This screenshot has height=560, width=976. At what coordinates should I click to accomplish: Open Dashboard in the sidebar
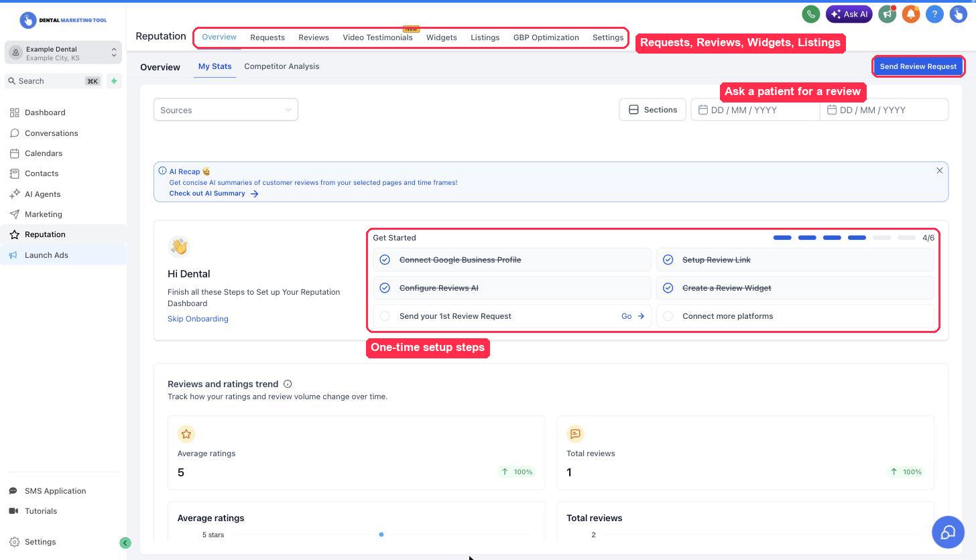pos(63,113)
